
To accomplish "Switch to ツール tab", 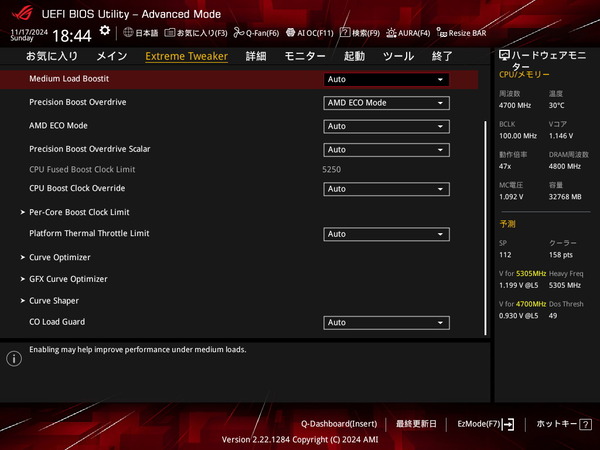I will click(398, 56).
